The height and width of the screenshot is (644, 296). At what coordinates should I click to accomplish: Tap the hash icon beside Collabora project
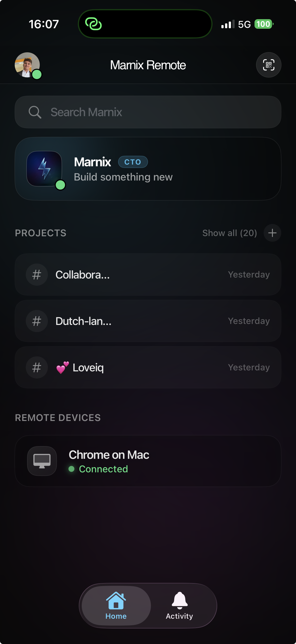(37, 275)
